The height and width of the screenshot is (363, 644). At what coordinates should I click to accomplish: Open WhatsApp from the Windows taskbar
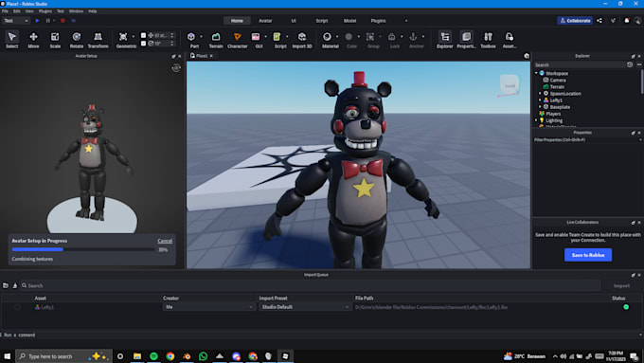click(204, 356)
